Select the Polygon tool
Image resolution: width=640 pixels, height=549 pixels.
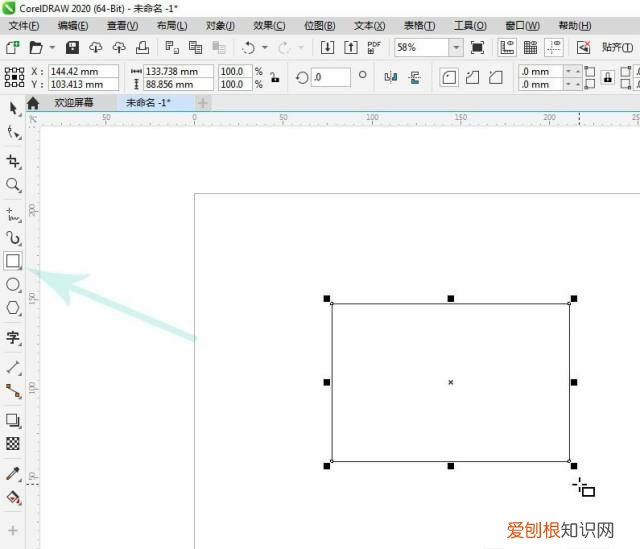[x=13, y=308]
